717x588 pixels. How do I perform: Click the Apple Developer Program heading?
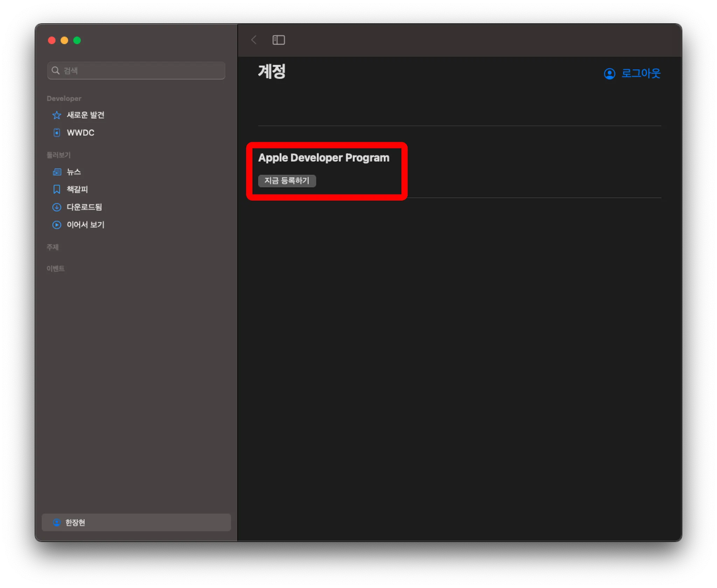coord(323,158)
